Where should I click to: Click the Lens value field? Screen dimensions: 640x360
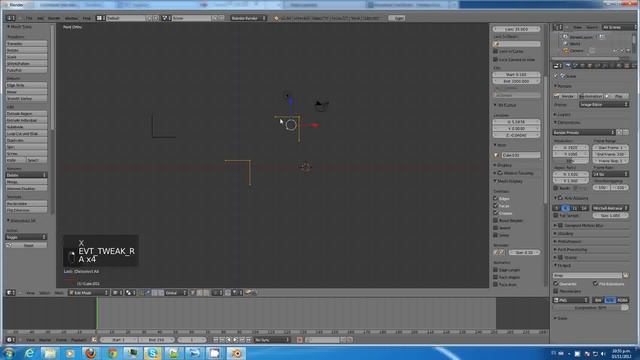(x=517, y=29)
